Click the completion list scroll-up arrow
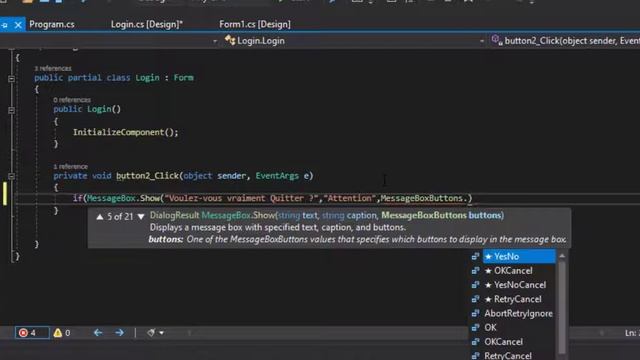The width and height of the screenshot is (640, 360). click(562, 256)
